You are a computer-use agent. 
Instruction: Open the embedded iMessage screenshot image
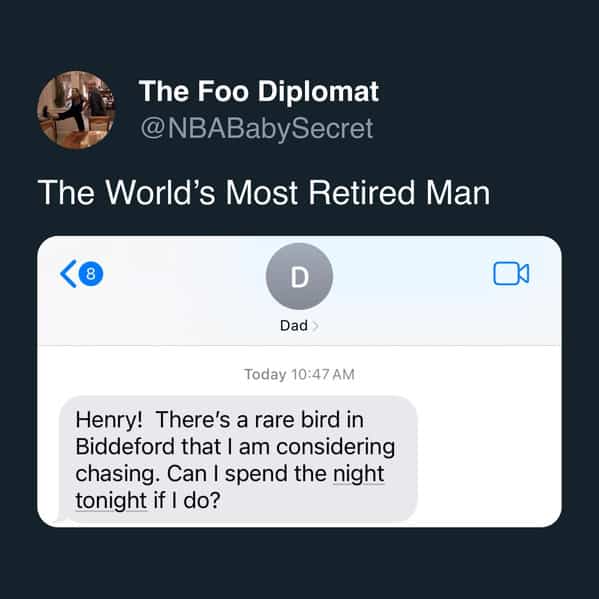(x=300, y=382)
